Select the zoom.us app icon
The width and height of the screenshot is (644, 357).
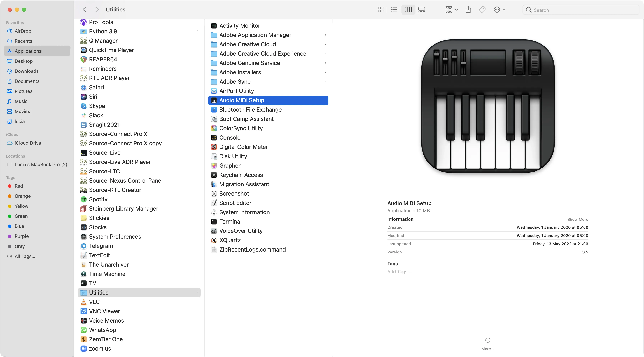(83, 349)
